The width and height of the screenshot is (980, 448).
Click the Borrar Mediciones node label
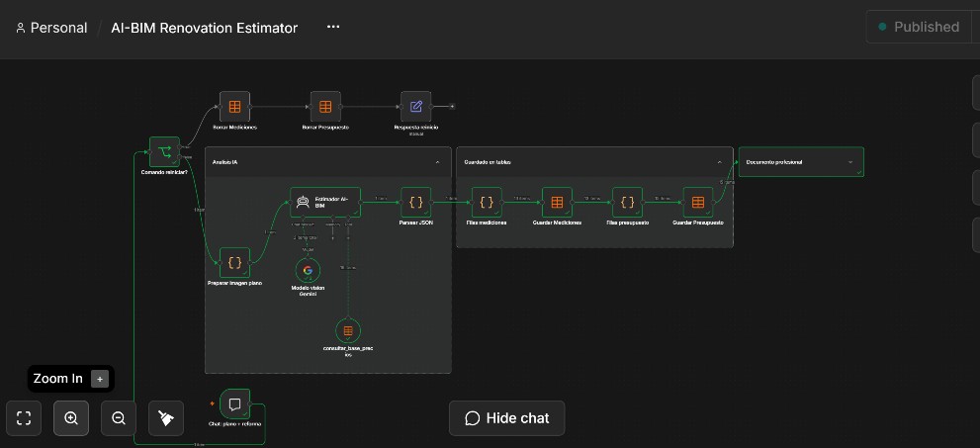(x=235, y=127)
